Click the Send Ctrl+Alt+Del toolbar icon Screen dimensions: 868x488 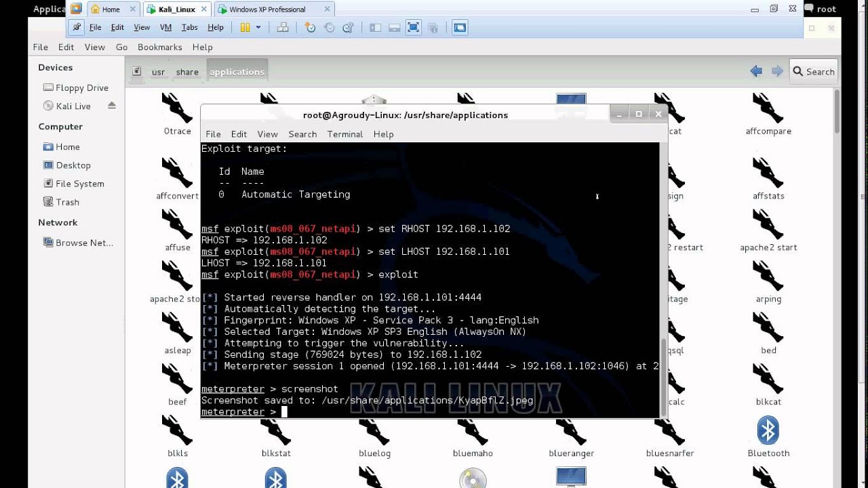click(x=283, y=27)
